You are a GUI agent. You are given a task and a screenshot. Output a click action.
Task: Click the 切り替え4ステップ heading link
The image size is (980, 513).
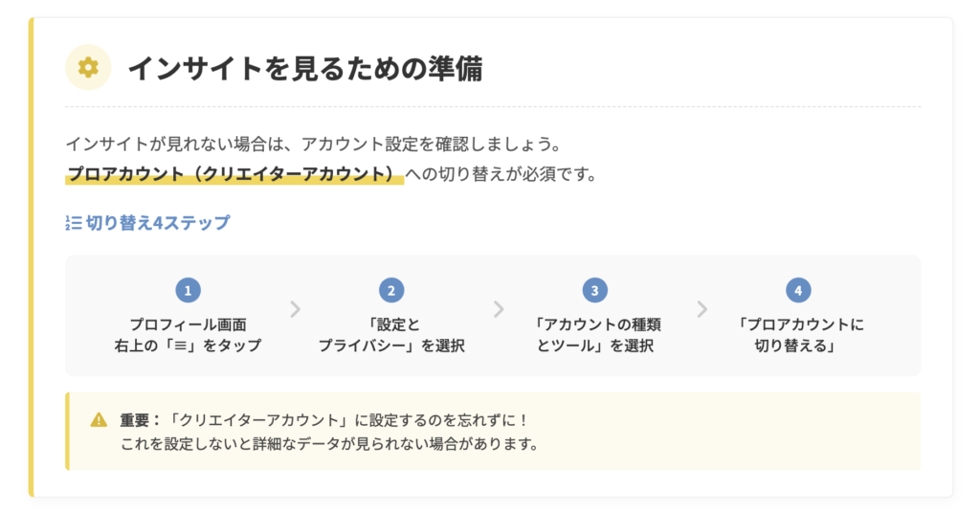point(158,223)
